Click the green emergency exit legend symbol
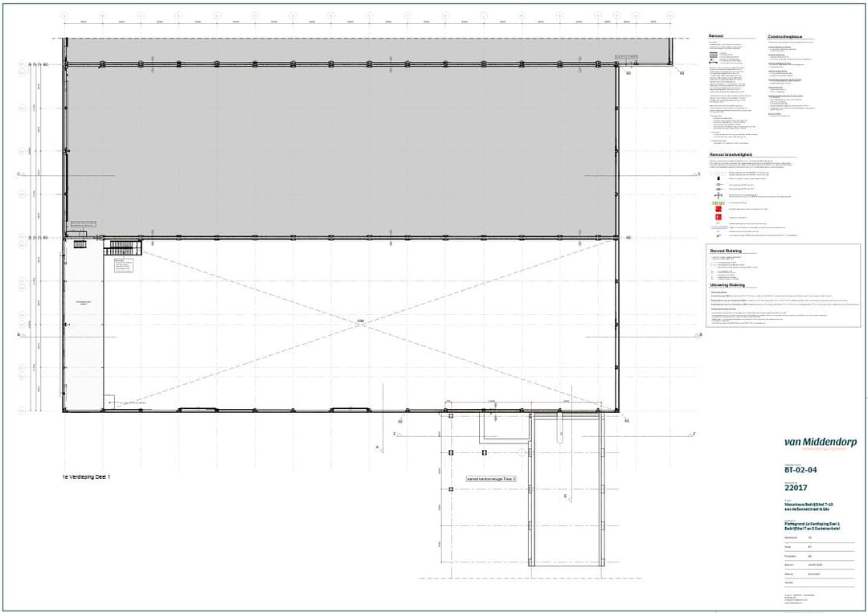The width and height of the screenshot is (868, 613). point(717,202)
